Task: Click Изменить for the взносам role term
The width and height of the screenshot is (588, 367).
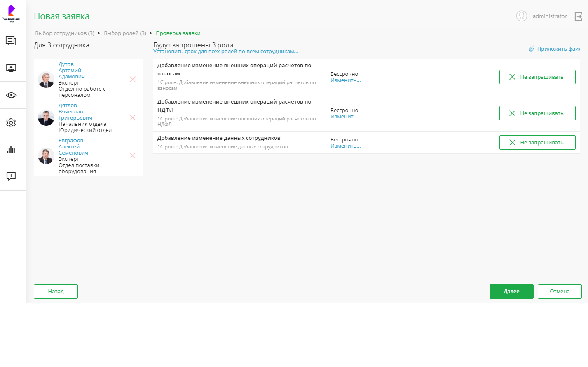Action: coord(345,80)
